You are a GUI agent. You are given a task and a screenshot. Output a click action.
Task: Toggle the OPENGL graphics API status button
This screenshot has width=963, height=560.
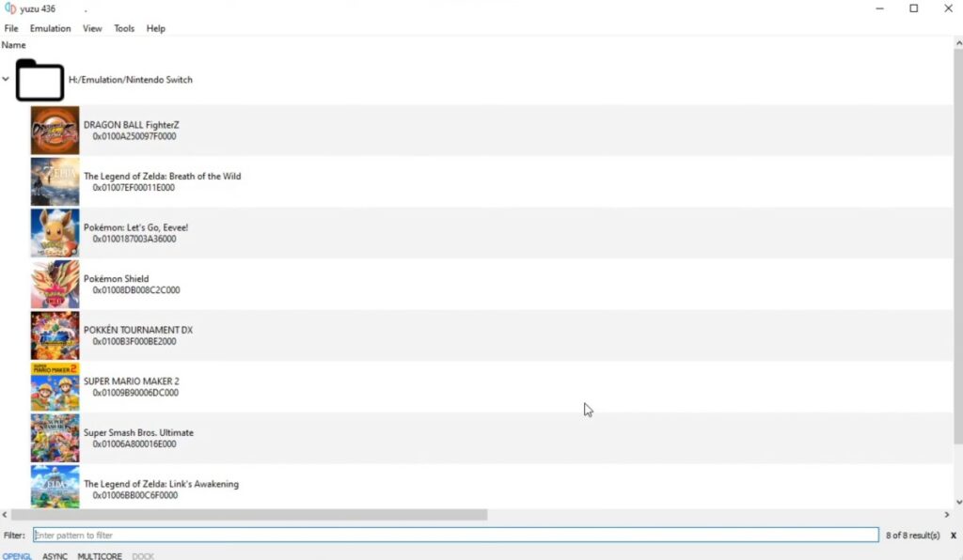(x=17, y=556)
